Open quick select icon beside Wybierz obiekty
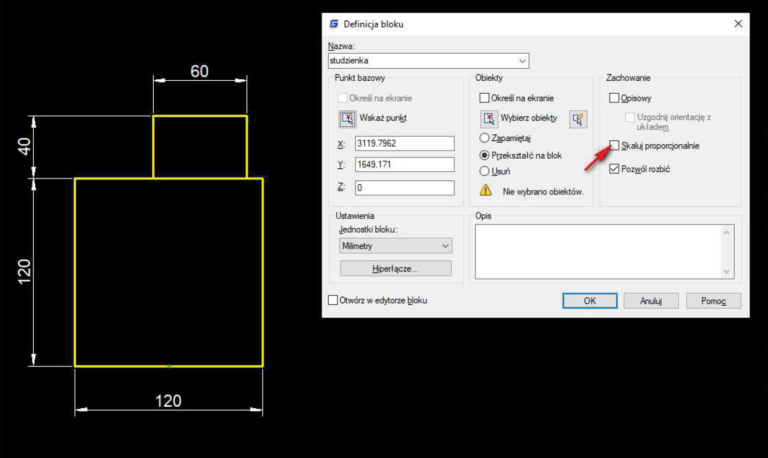This screenshot has height=458, width=768. [x=577, y=119]
